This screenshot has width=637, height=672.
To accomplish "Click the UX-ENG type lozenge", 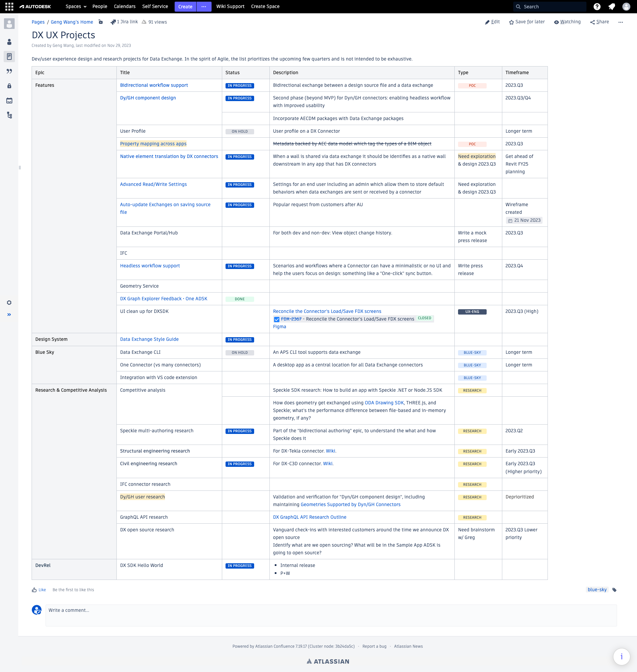I will click(x=472, y=312).
